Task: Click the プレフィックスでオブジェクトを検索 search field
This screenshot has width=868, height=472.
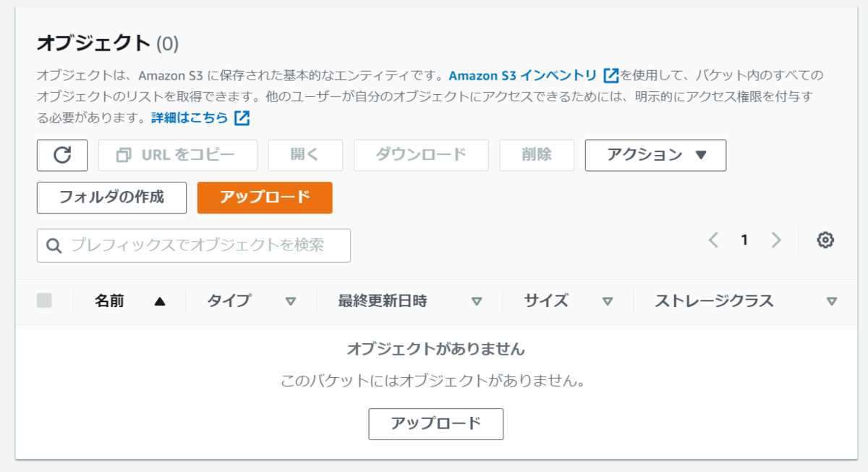Action: (x=194, y=245)
